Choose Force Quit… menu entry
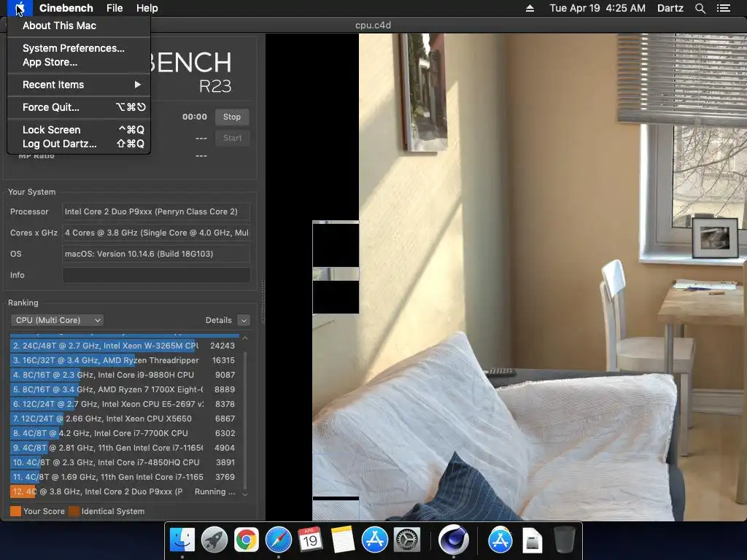This screenshot has width=747, height=560. click(79, 107)
